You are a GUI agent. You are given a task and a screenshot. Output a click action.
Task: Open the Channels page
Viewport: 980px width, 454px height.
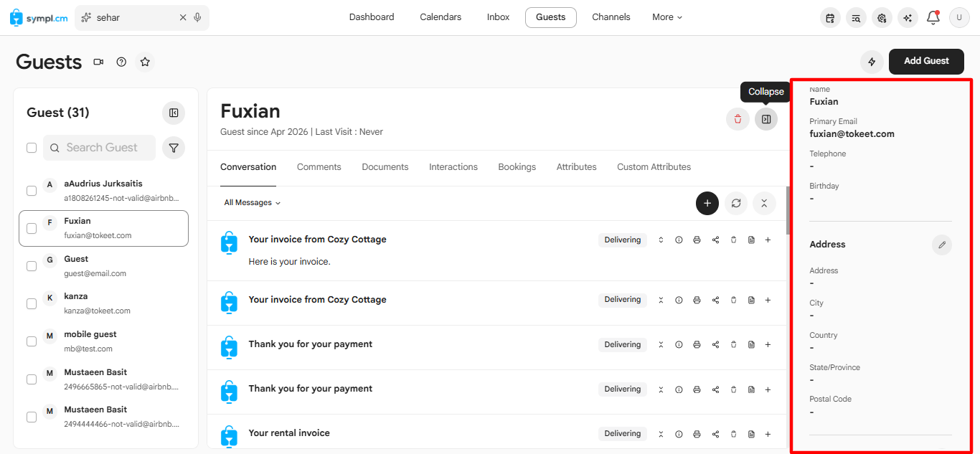[x=611, y=17]
